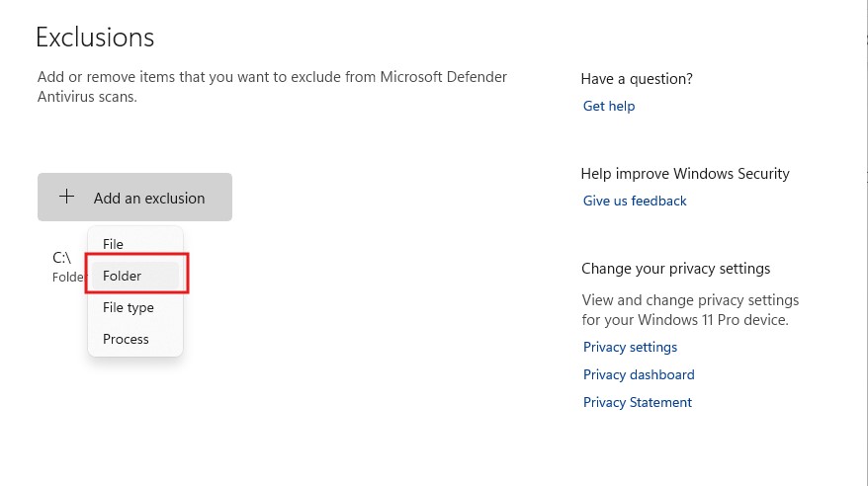
Task: Select File type in the exclusion menu
Action: coord(135,307)
